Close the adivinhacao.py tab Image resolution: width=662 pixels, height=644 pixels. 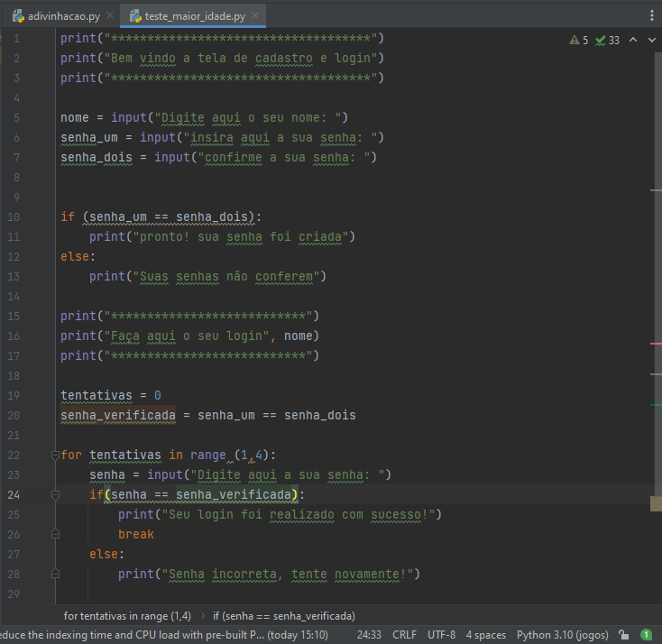coord(110,15)
